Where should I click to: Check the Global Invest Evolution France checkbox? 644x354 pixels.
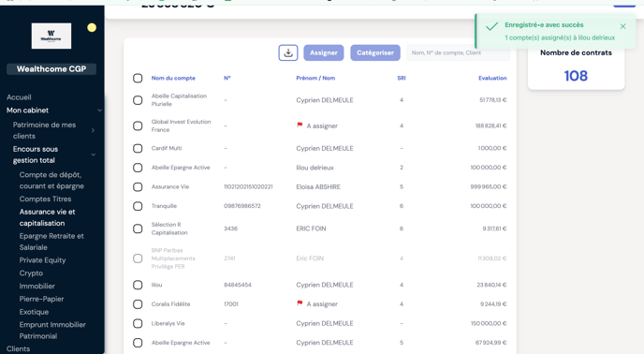pos(138,125)
